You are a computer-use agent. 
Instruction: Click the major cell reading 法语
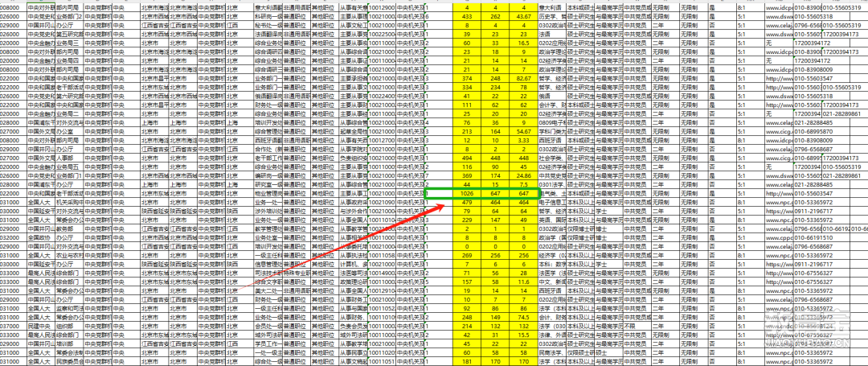(x=551, y=35)
